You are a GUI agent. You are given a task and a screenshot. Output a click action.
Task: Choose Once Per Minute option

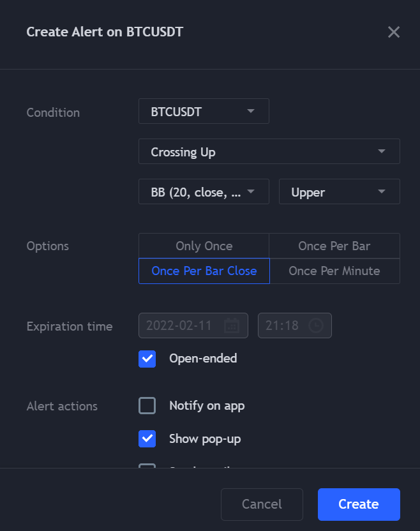[334, 271]
